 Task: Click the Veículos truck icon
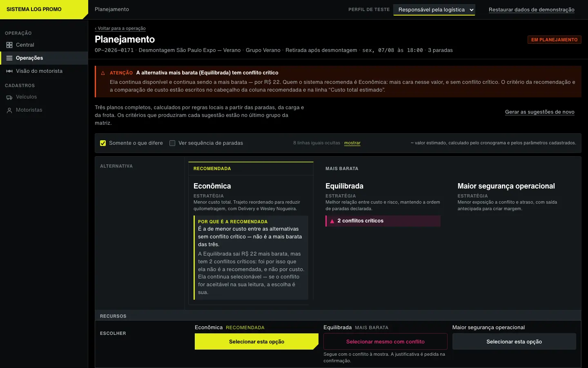[9, 97]
